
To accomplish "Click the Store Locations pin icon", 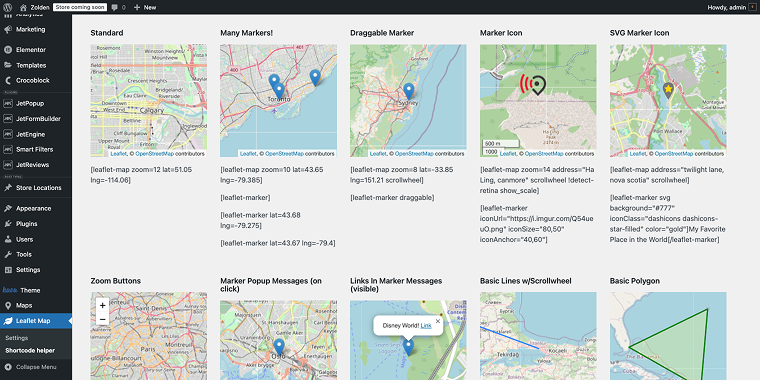I will click(8, 188).
